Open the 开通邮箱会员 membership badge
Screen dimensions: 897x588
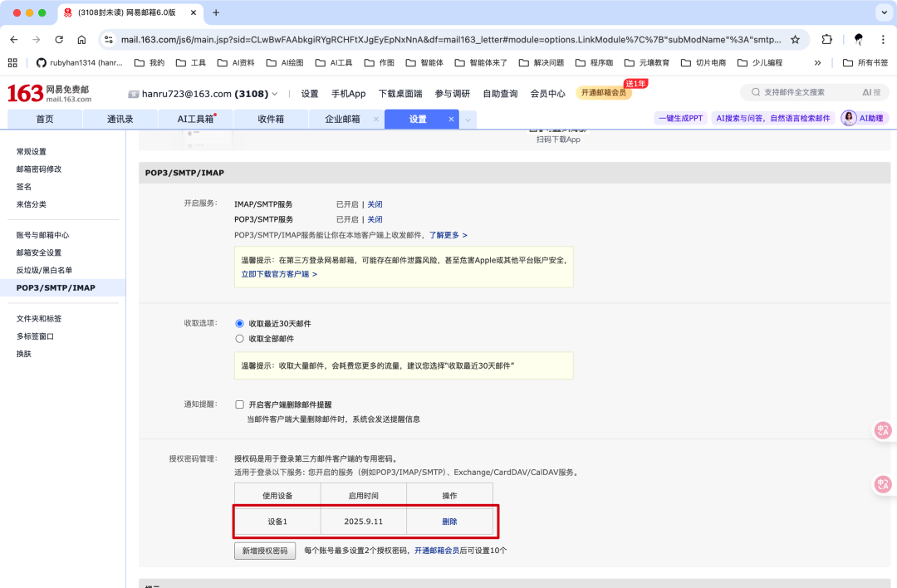pos(605,94)
